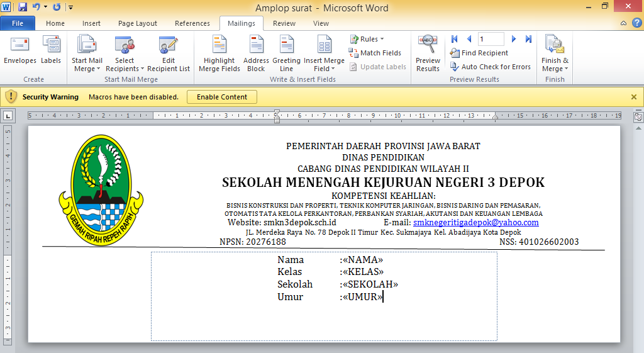Click Website: smkn3depok.sch.id text
Screen dimensions: 644x353
pyautogui.click(x=282, y=222)
